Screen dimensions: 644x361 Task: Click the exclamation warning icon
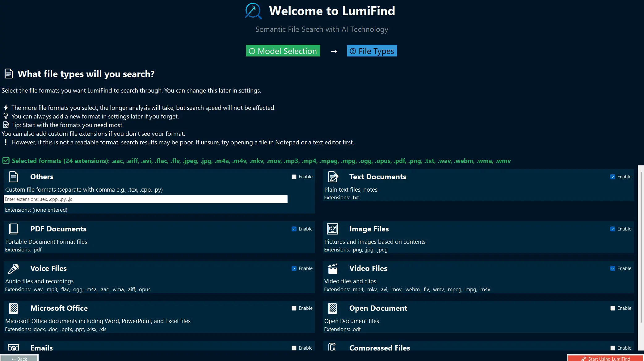(6, 142)
